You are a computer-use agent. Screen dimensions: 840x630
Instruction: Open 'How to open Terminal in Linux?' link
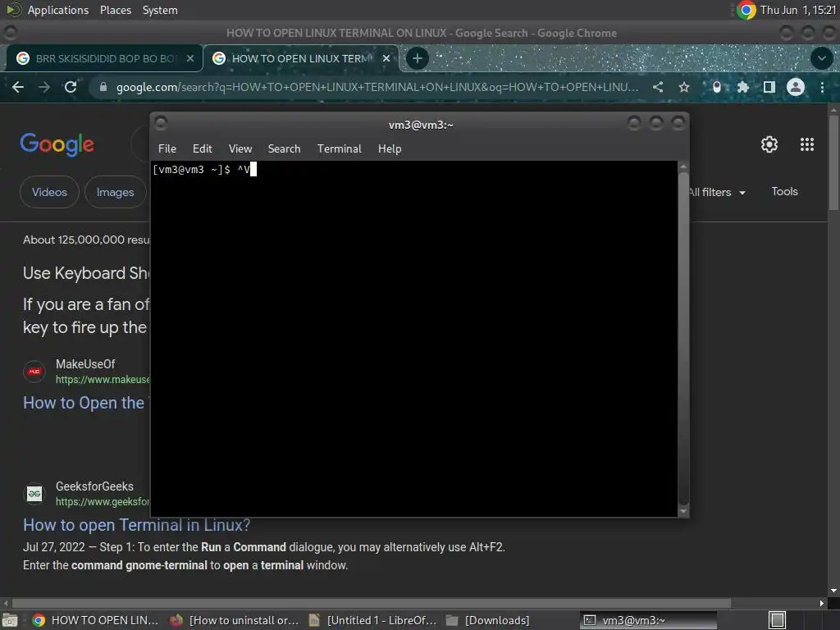(x=137, y=525)
